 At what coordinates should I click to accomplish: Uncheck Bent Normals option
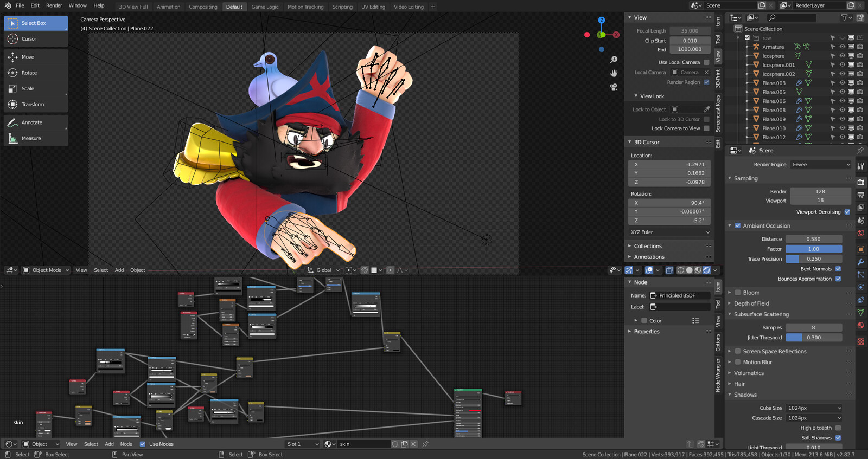click(x=838, y=269)
